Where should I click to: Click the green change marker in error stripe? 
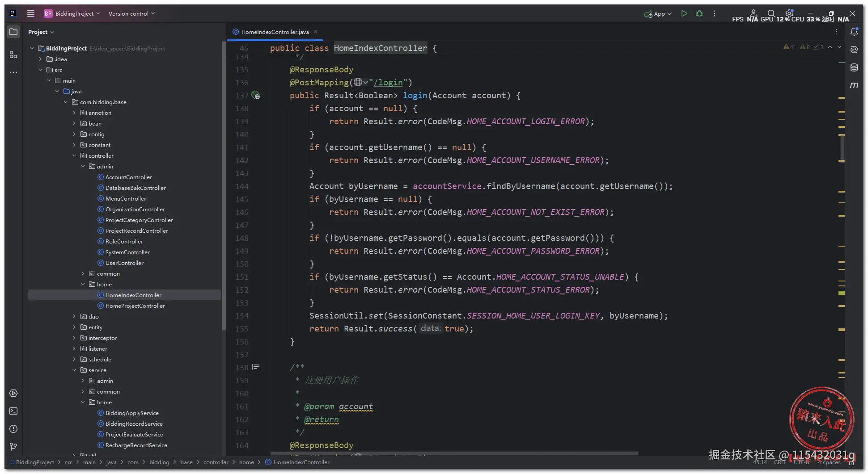[842, 293]
